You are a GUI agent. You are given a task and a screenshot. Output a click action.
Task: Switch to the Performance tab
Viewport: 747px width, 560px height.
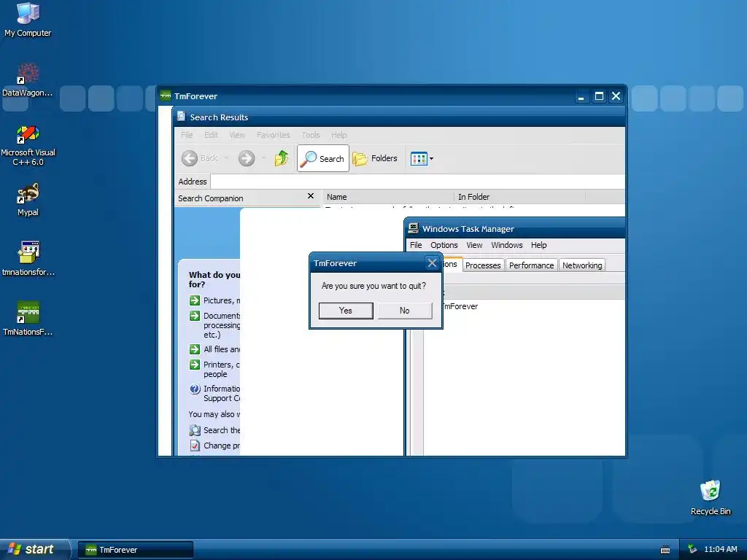531,265
